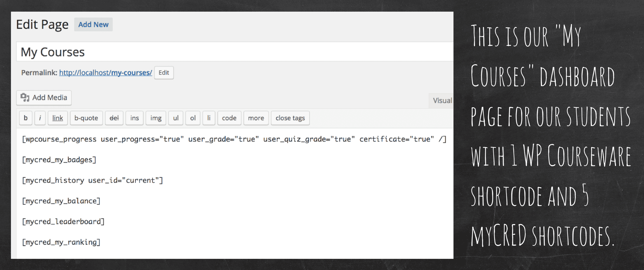Viewport: 644px width, 270px height.
Task: Click the [mycred_my_ranking] shortcode
Action: tap(61, 242)
